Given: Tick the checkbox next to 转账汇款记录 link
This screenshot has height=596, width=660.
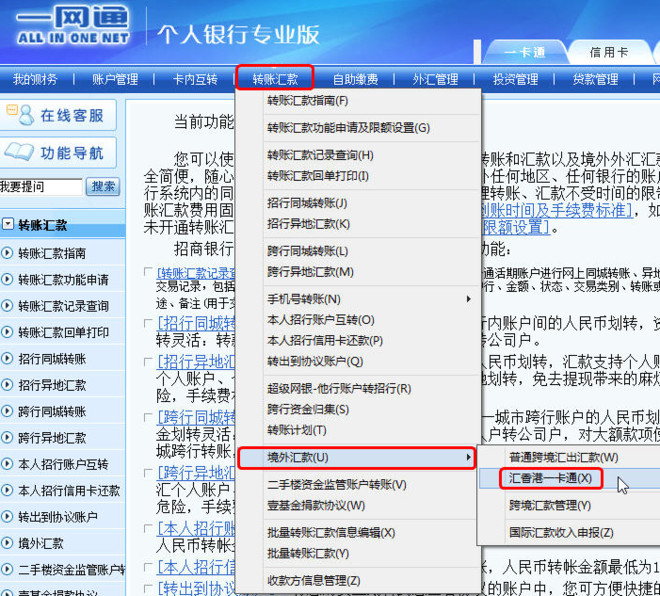Looking at the screenshot, I should click(x=148, y=271).
